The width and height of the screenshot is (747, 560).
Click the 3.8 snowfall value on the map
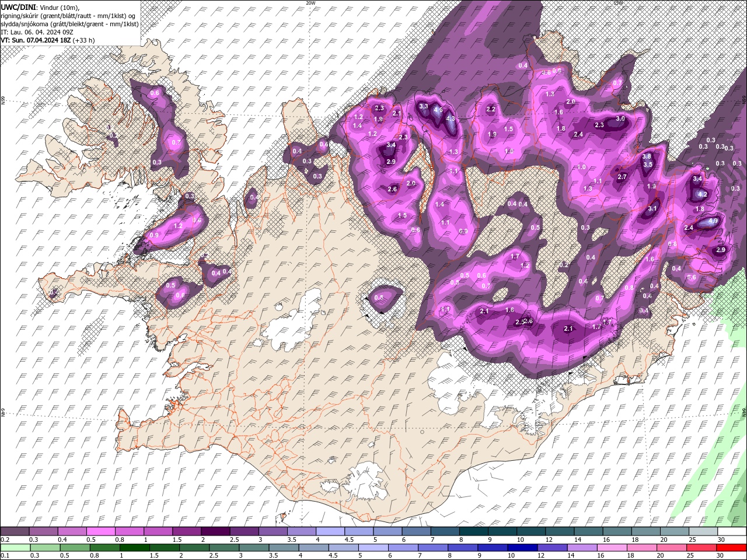[x=647, y=157]
